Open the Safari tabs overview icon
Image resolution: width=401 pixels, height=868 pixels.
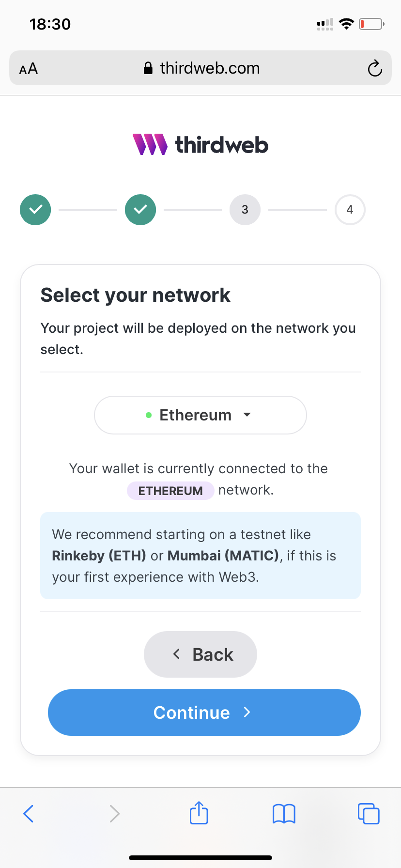369,813
